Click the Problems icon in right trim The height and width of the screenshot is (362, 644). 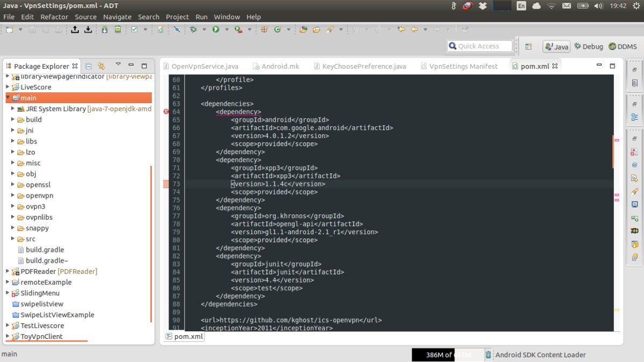[635, 153]
